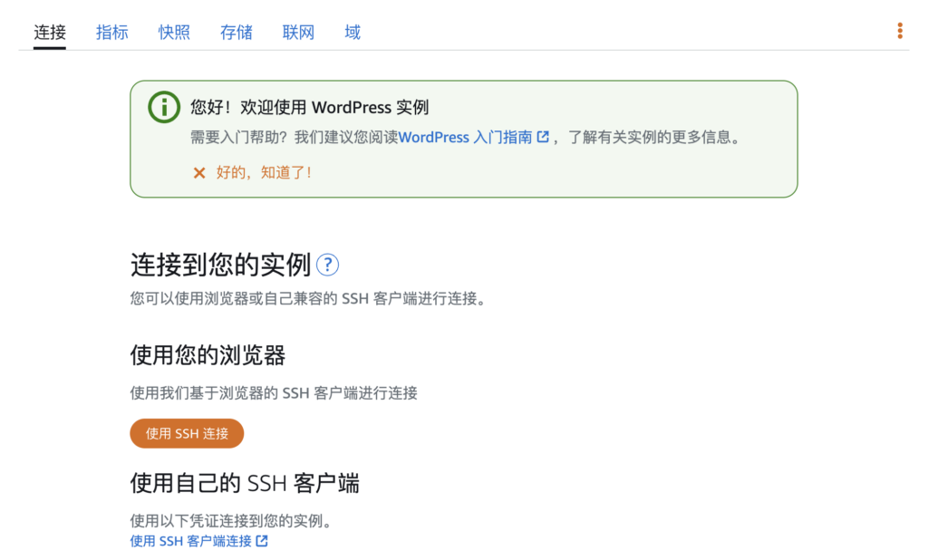The image size is (928, 560).
Task: Click the 连接到您的实例 heading
Action: [x=221, y=265]
